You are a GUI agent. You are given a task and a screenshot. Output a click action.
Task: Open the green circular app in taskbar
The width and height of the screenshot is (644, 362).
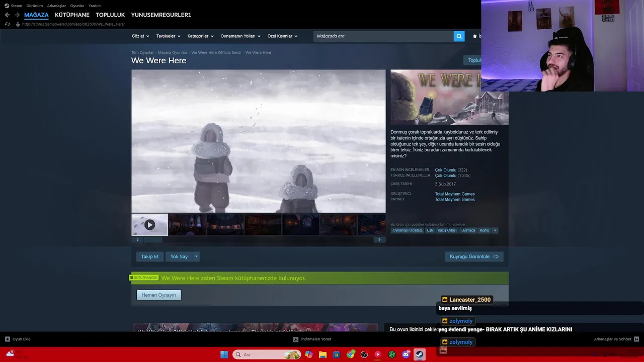(392, 354)
